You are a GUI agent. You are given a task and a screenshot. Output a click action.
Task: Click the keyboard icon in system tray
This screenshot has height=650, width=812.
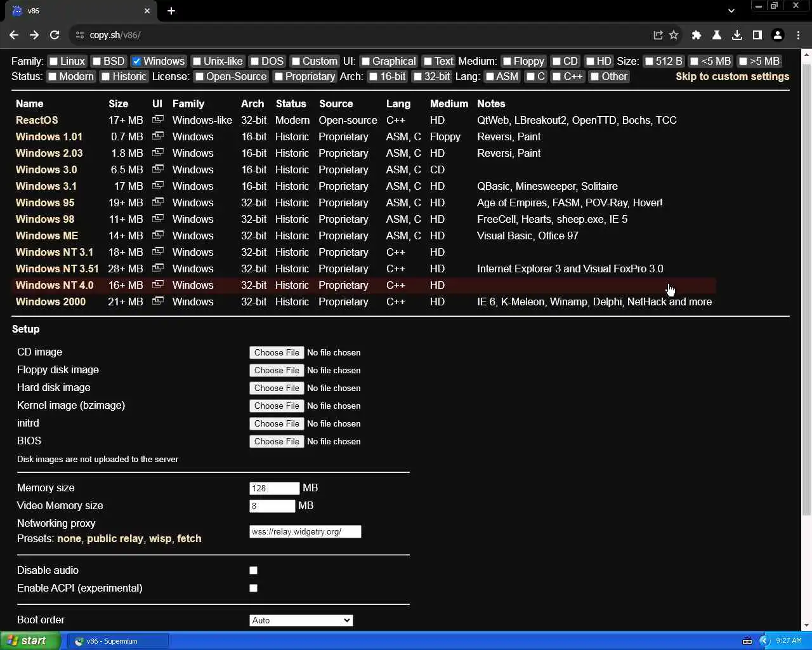pos(747,641)
